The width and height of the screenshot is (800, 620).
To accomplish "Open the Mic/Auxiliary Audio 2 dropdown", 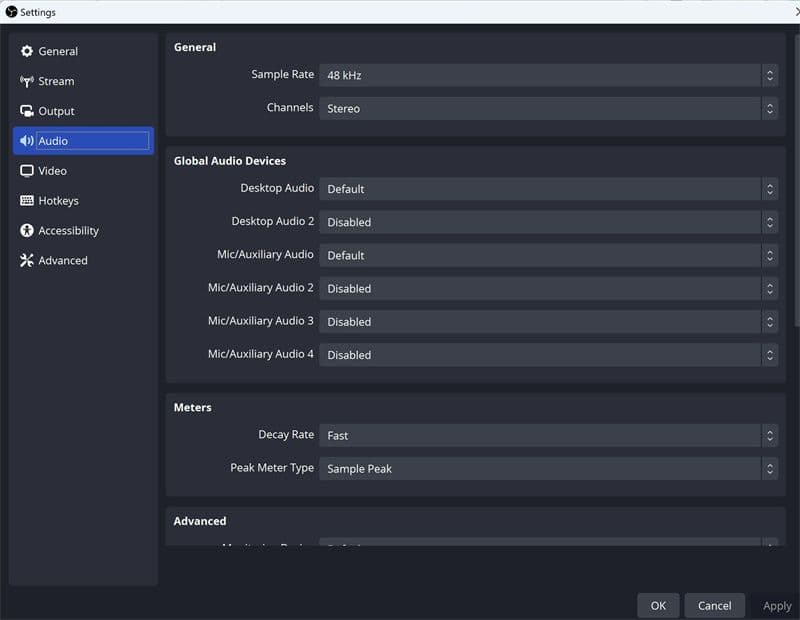I will click(547, 288).
